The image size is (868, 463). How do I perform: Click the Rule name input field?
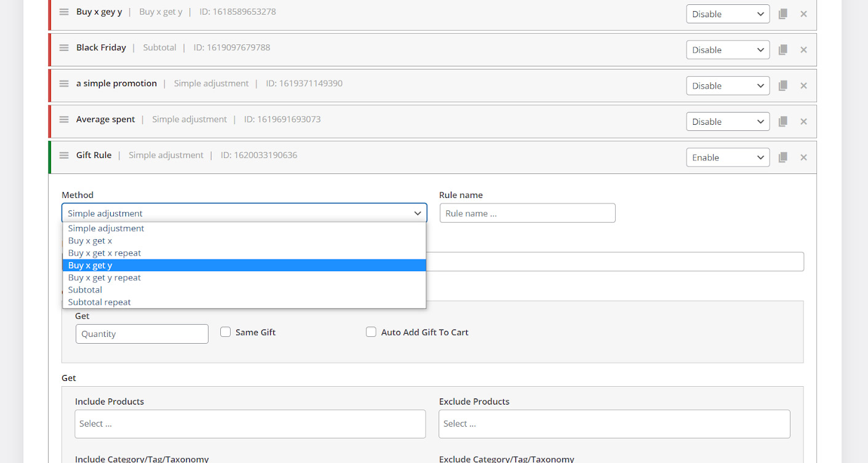coord(527,213)
